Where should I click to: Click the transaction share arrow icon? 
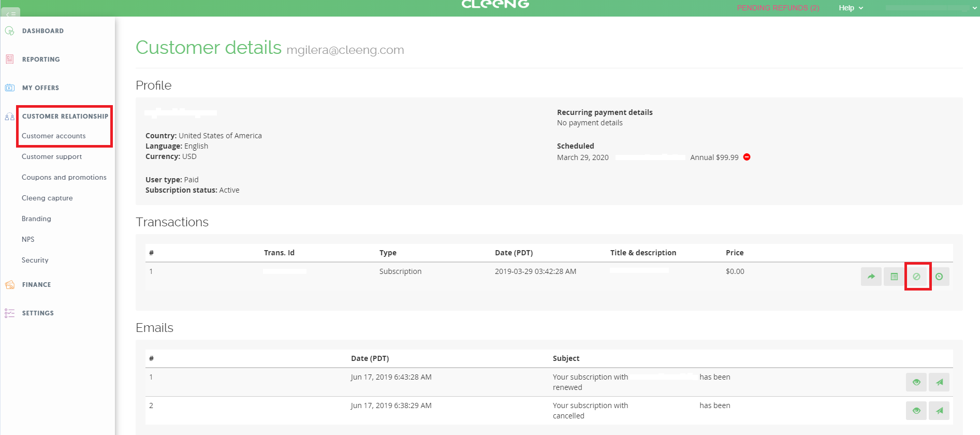(871, 277)
